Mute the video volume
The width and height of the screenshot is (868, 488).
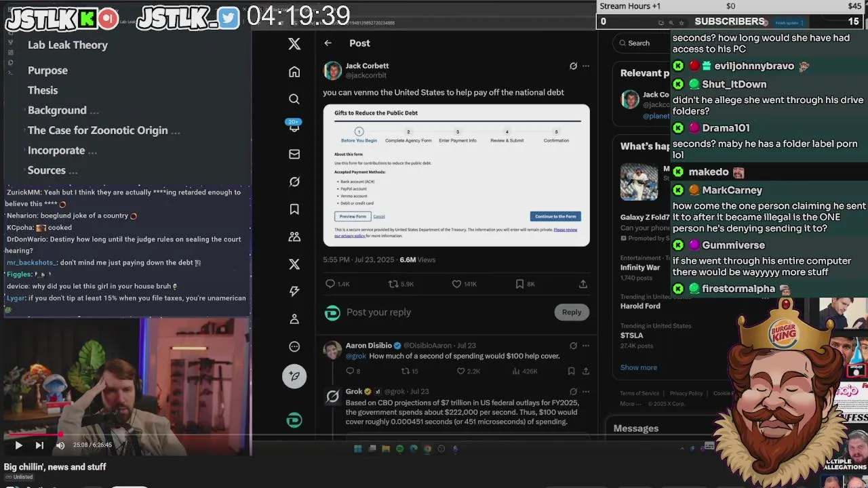click(60, 445)
